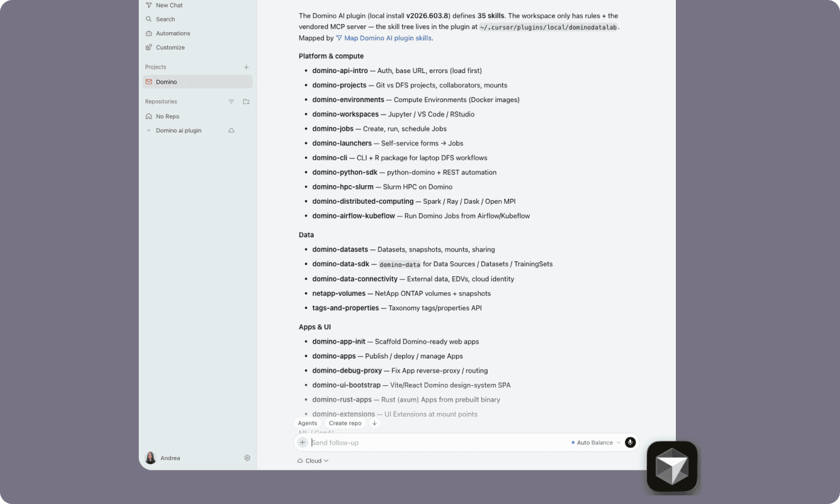Click the "domino-app-init" skill name

coord(339,342)
